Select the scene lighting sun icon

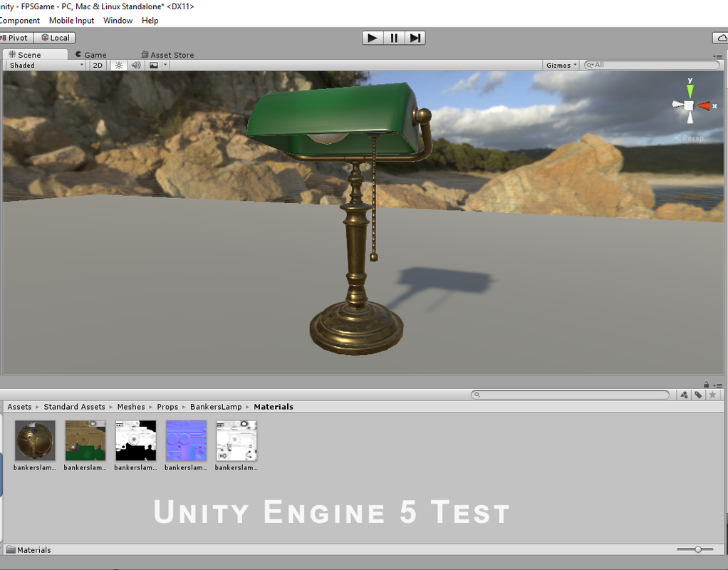119,65
